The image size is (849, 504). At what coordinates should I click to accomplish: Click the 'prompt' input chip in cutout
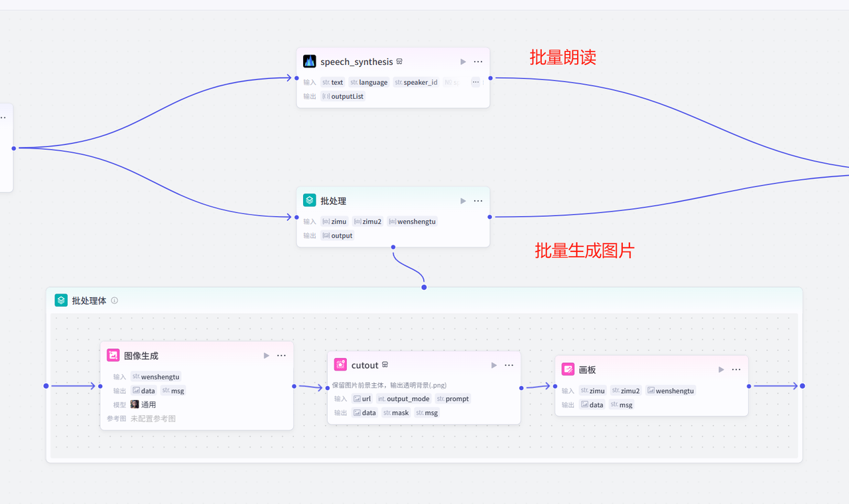(x=453, y=399)
